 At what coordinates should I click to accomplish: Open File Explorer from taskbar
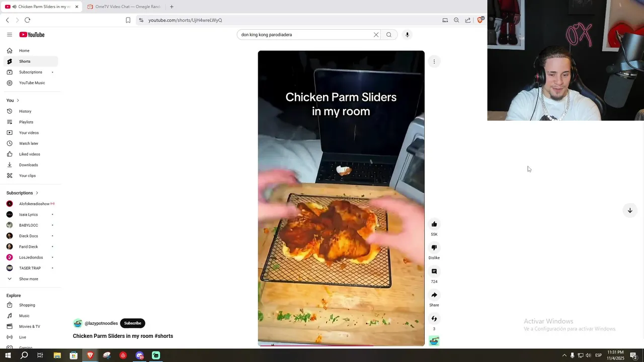click(x=57, y=355)
